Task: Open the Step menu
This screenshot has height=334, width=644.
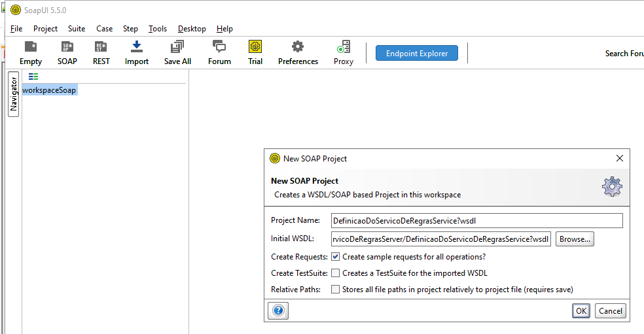Action: pyautogui.click(x=130, y=29)
